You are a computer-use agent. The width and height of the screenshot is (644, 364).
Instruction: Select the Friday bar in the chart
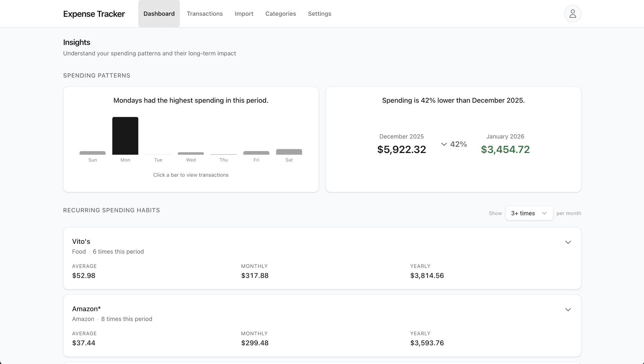(256, 153)
